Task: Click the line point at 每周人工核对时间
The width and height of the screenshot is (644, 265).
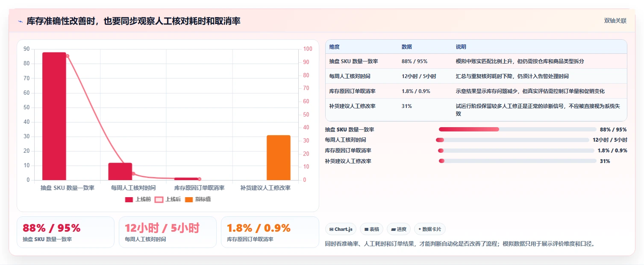Action: tap(133, 174)
